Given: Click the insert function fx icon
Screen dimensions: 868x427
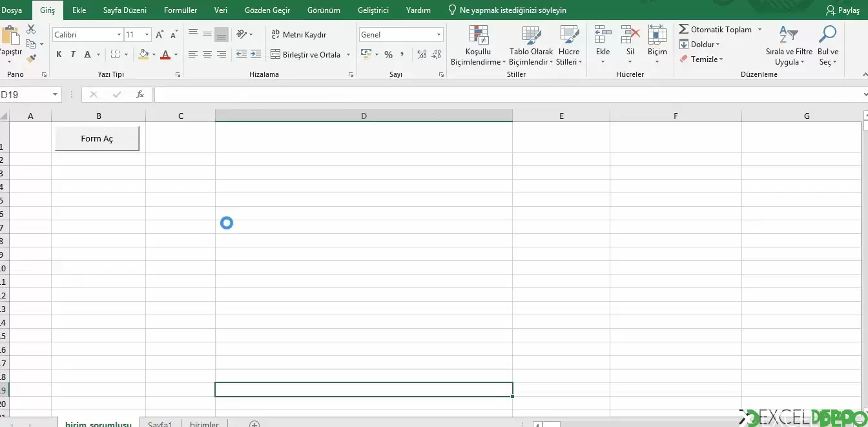Looking at the screenshot, I should 139,94.
